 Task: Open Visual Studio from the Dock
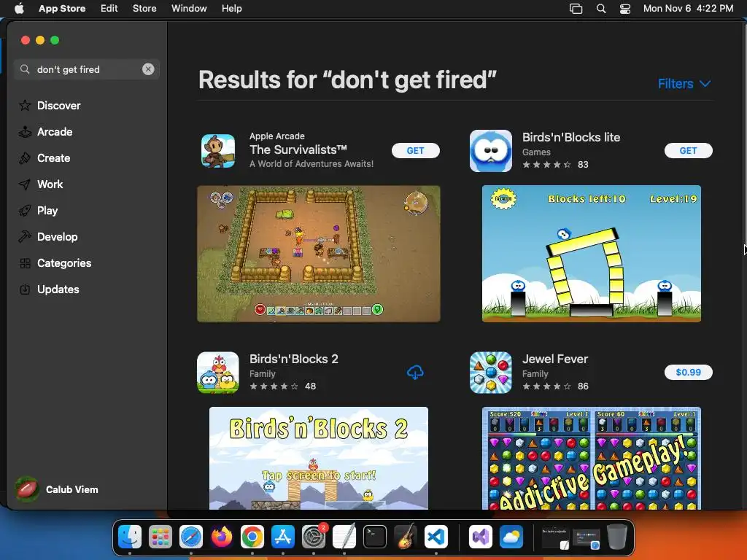click(480, 537)
